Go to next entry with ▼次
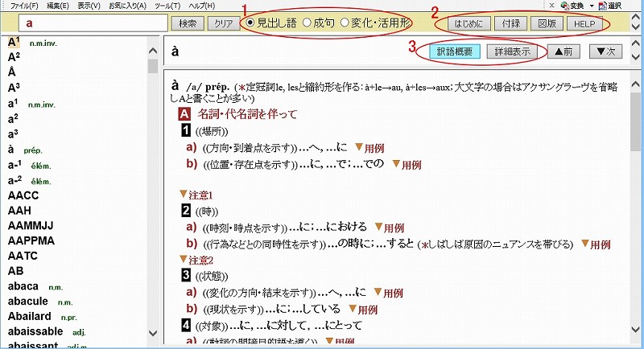This screenshot has height=349, width=644. tap(606, 51)
